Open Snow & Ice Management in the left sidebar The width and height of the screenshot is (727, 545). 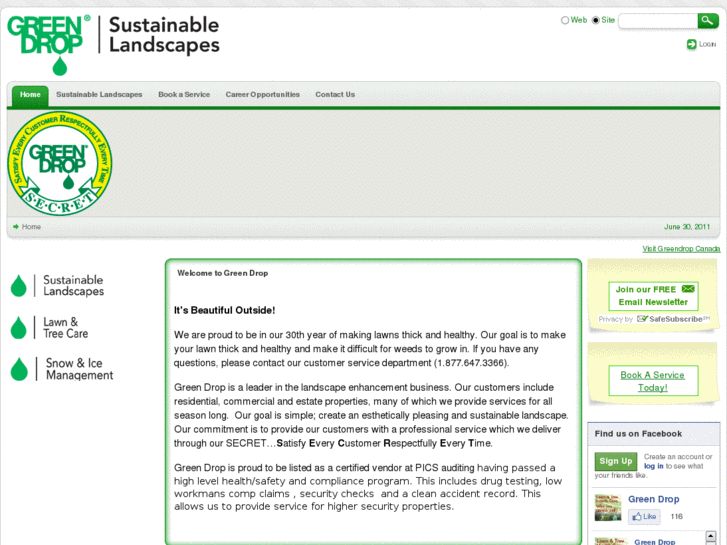click(x=79, y=369)
